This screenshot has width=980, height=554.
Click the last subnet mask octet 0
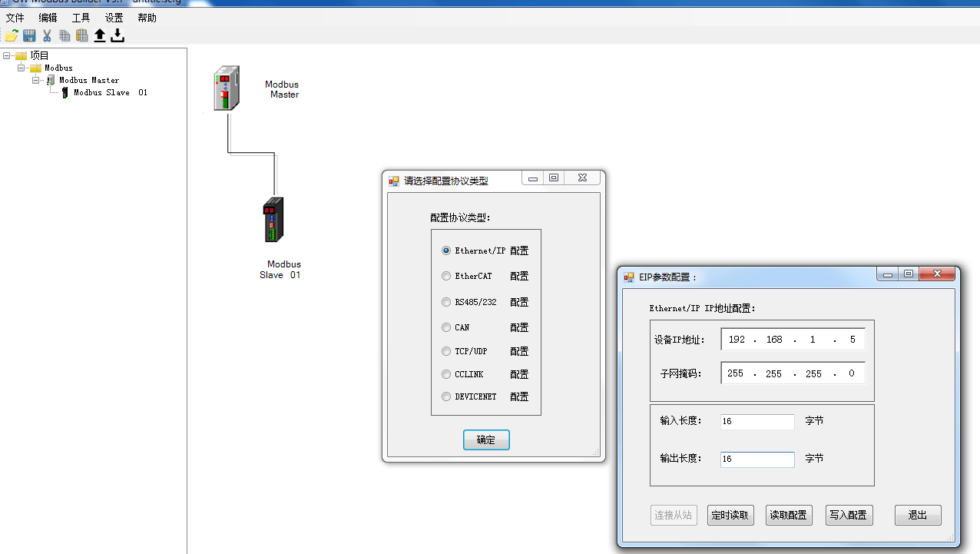(852, 373)
